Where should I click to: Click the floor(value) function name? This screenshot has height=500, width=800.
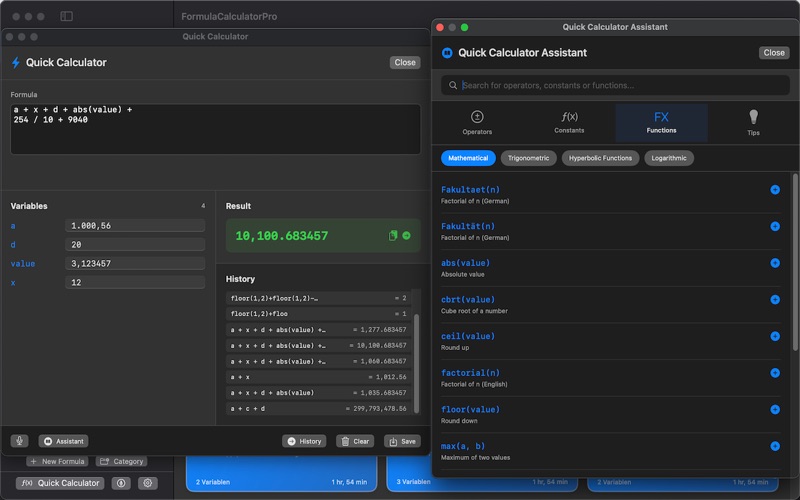(x=470, y=409)
